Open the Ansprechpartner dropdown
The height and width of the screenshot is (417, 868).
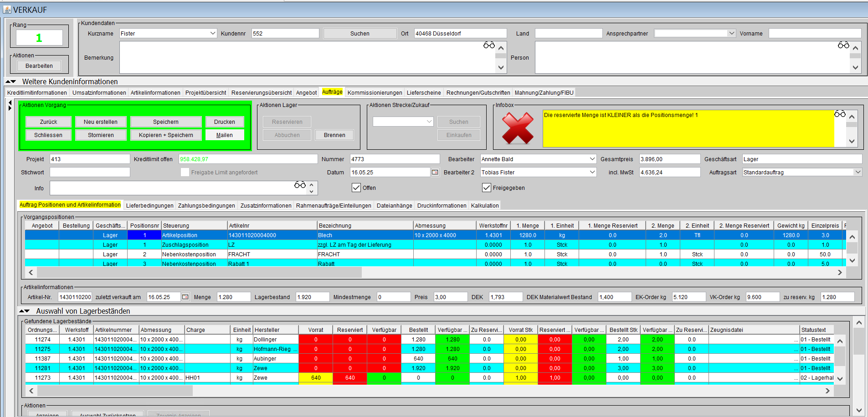[732, 33]
